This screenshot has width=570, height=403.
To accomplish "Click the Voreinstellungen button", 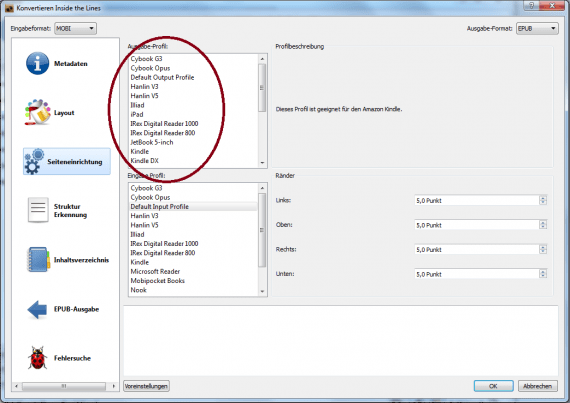I will point(146,386).
